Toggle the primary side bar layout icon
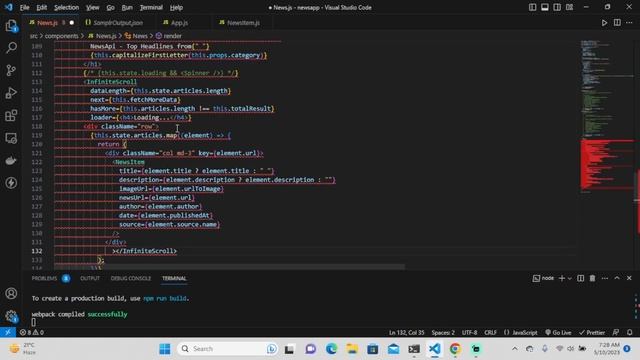This screenshot has height=360, width=640. click(x=532, y=7)
